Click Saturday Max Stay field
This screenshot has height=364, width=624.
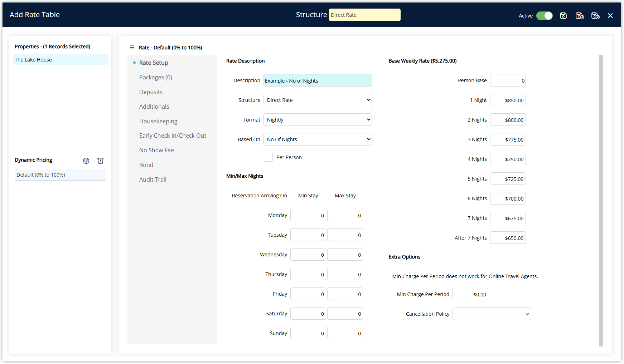click(345, 314)
